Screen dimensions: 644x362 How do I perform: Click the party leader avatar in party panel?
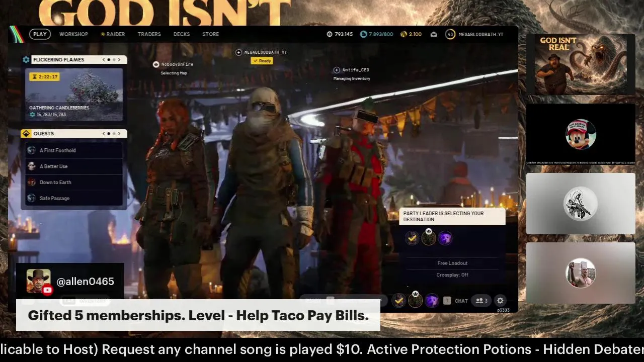click(429, 238)
